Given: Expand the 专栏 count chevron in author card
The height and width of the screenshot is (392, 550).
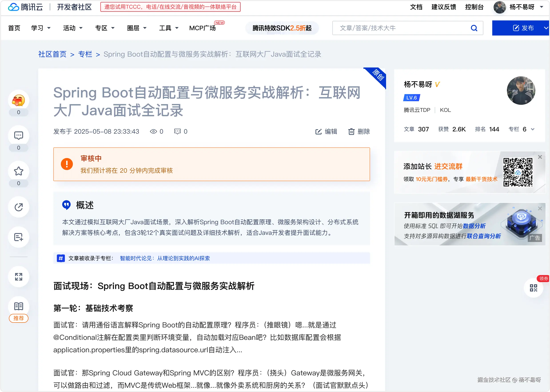Looking at the screenshot, I should tap(533, 129).
